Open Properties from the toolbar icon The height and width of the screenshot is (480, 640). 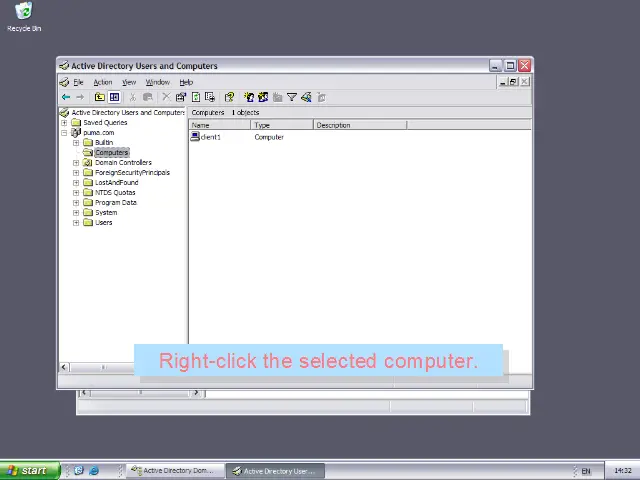pyautogui.click(x=180, y=97)
